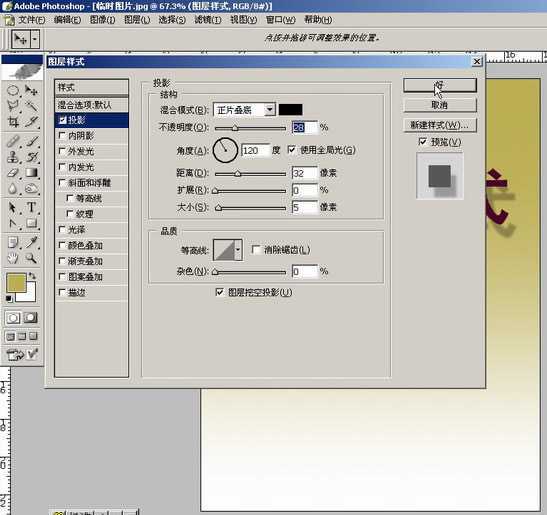Choose full screen mode icon
The height and width of the screenshot is (515, 547).
[x=33, y=336]
